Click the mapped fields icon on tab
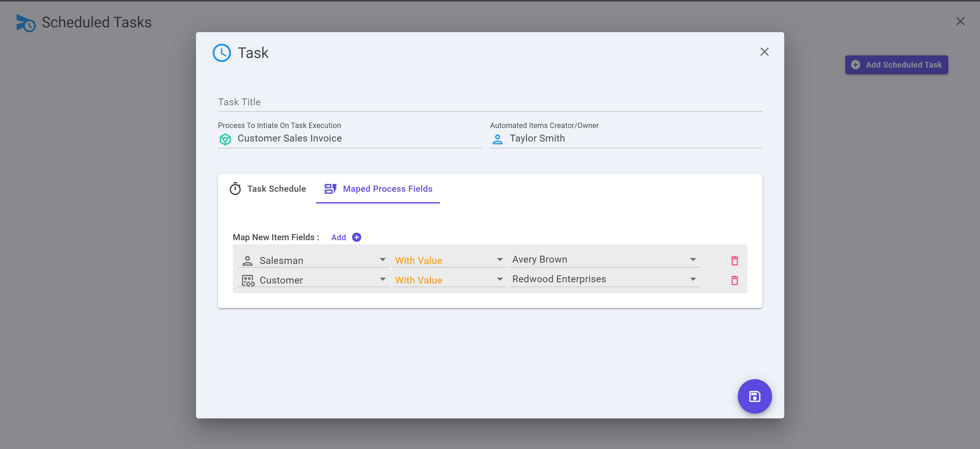This screenshot has width=980, height=449. [330, 189]
